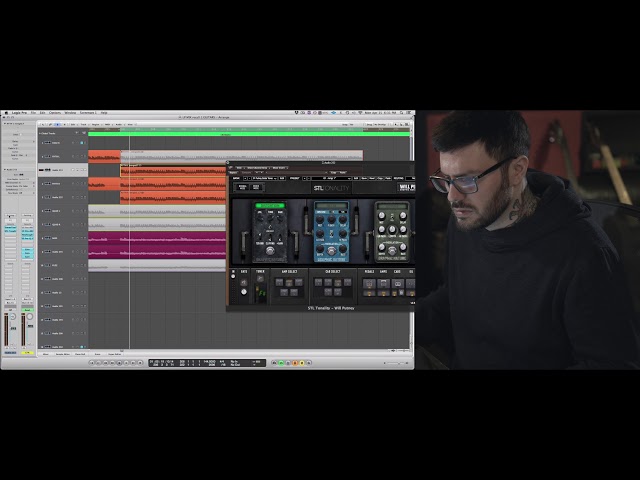Viewport: 640px width, 480px height.
Task: Switch to the Sample Editor tab
Action: [x=63, y=354]
